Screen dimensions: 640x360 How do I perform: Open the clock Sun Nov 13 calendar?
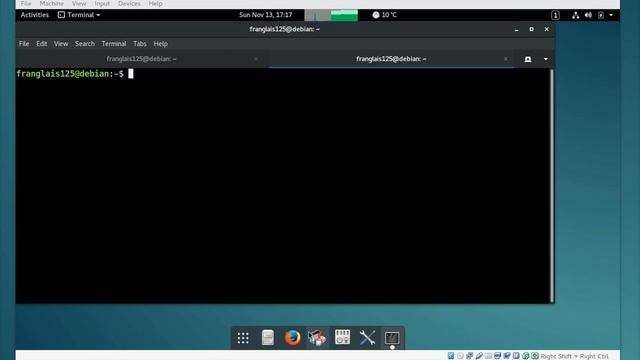[266, 15]
